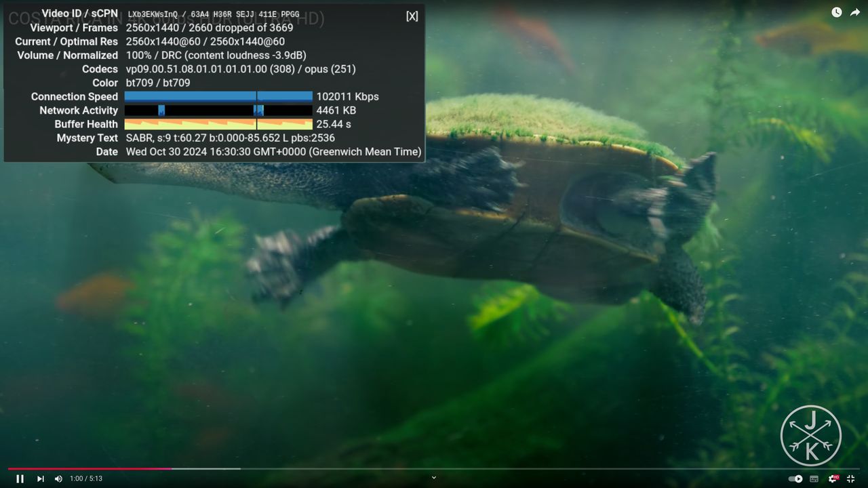This screenshot has height=488, width=868.
Task: Click the Video ID value text
Action: tap(214, 14)
